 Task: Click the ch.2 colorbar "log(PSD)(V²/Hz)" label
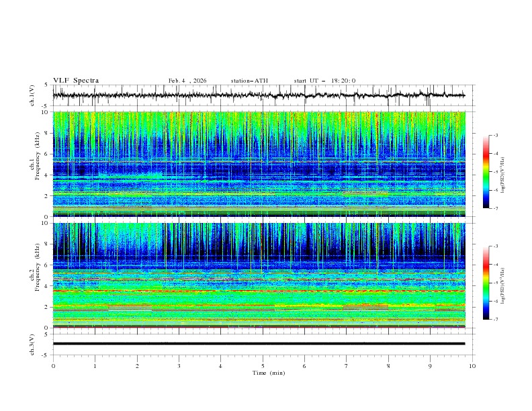(x=502, y=286)
